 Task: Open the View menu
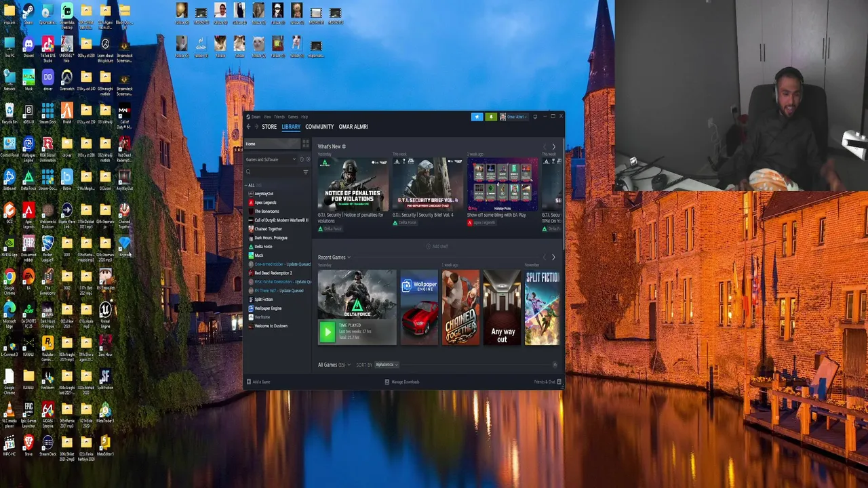pos(267,117)
